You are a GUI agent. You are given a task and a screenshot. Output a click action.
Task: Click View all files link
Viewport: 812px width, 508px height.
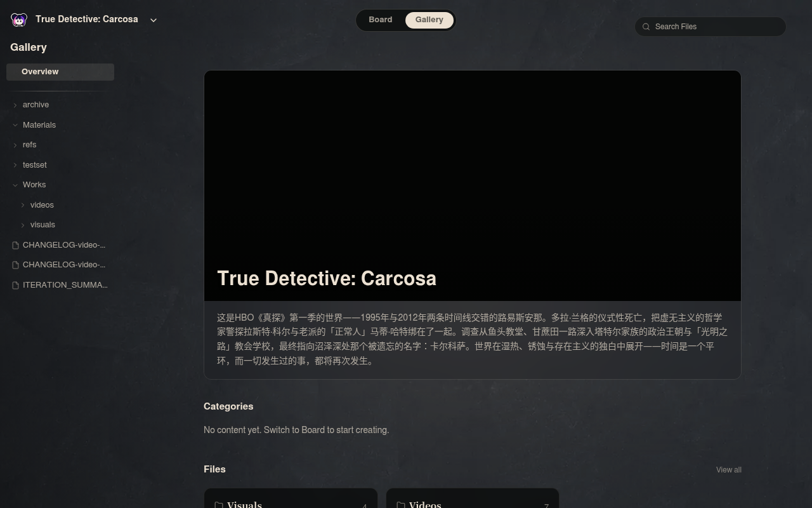(729, 470)
